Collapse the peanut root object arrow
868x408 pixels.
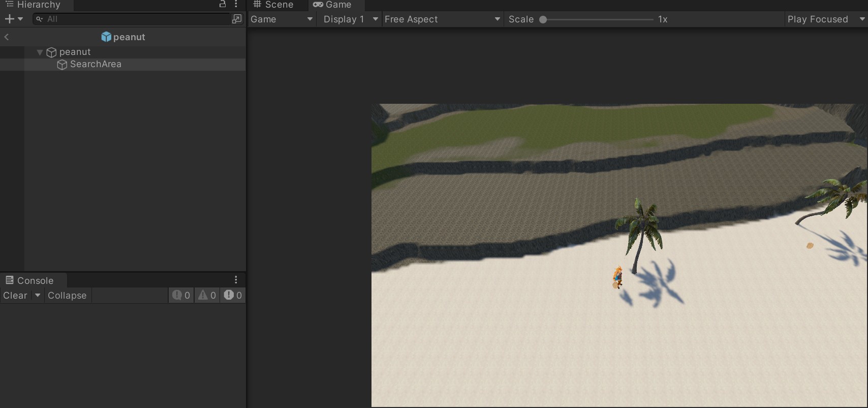click(40, 52)
